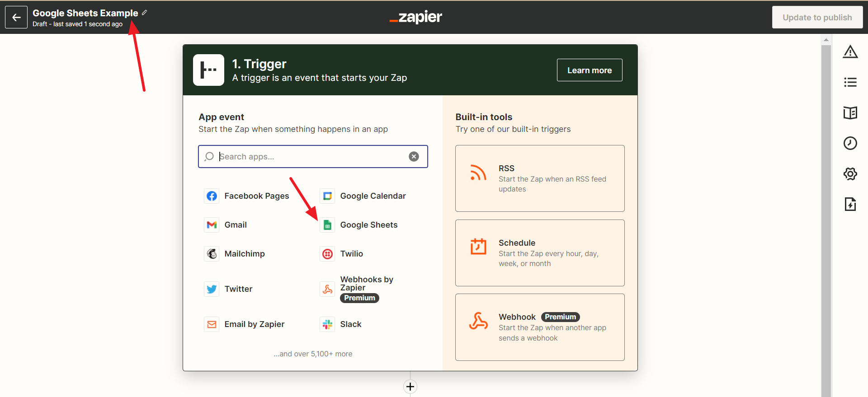This screenshot has height=397, width=868.
Task: Focus the Search apps input field
Action: 313,156
